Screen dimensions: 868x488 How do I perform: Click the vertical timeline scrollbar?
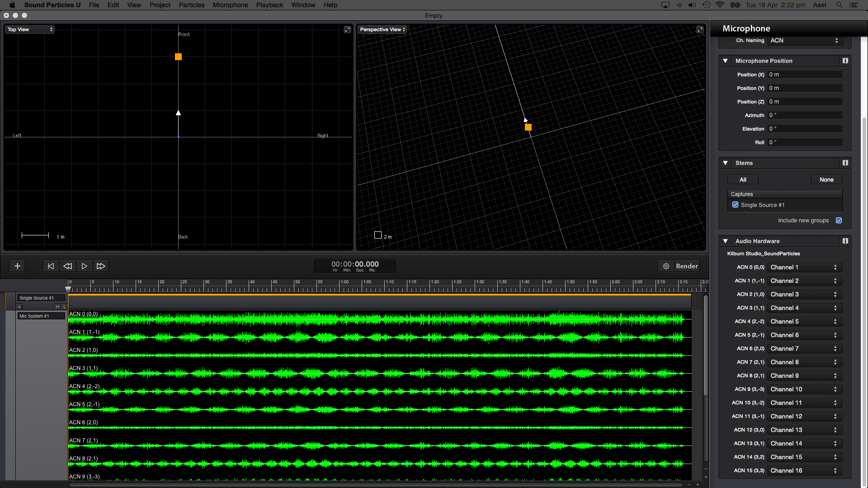click(706, 346)
